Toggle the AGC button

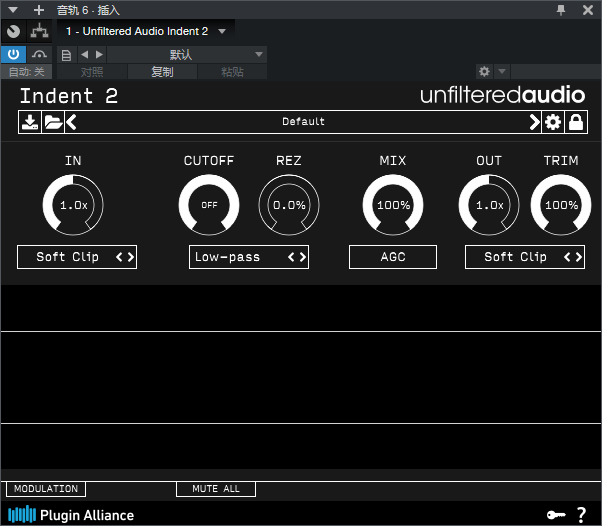coord(393,257)
